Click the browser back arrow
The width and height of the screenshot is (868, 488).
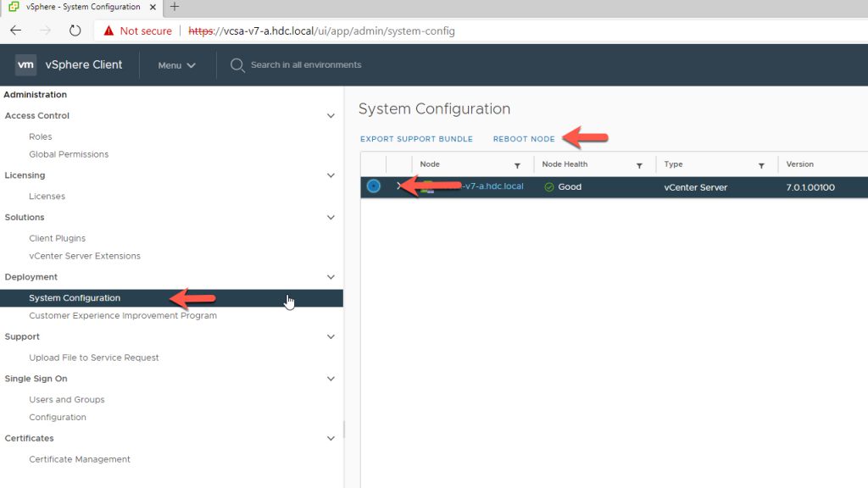(x=15, y=30)
